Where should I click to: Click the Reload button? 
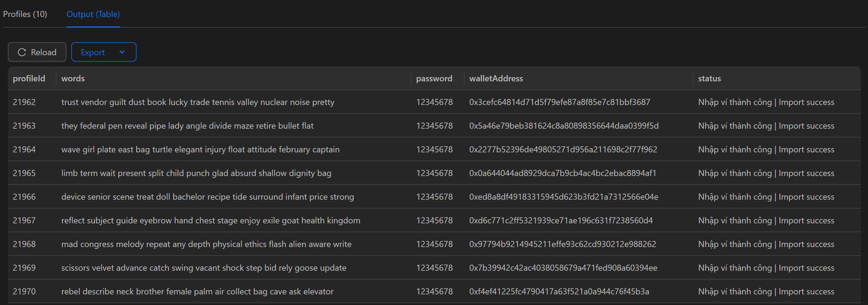click(37, 52)
